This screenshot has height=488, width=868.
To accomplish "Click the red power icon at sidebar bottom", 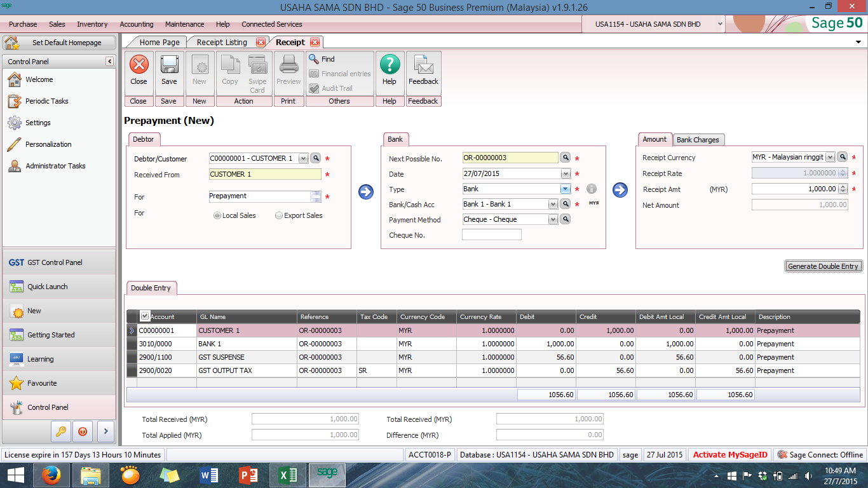I will [83, 431].
